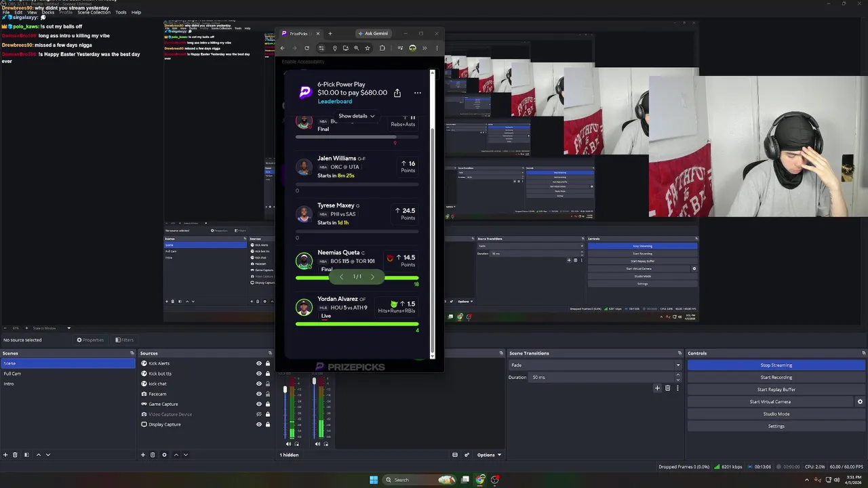Expand Show details on the lineup

[x=357, y=116]
